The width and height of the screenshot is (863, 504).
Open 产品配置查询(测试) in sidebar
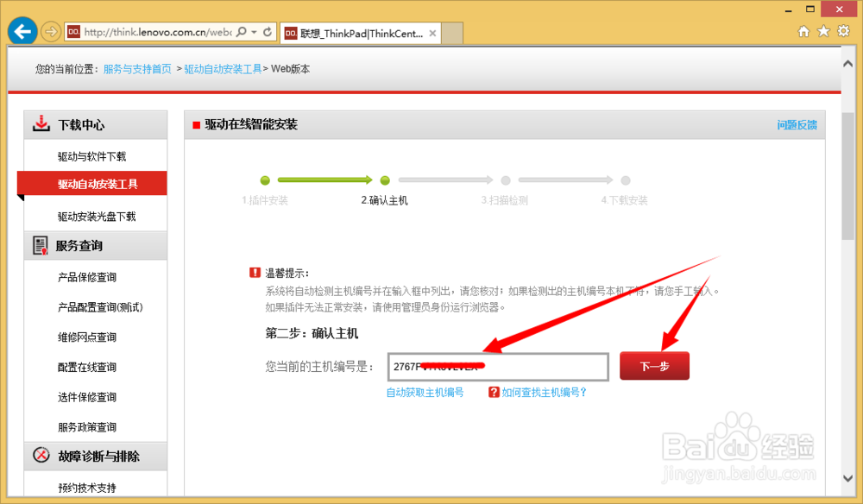[x=100, y=307]
